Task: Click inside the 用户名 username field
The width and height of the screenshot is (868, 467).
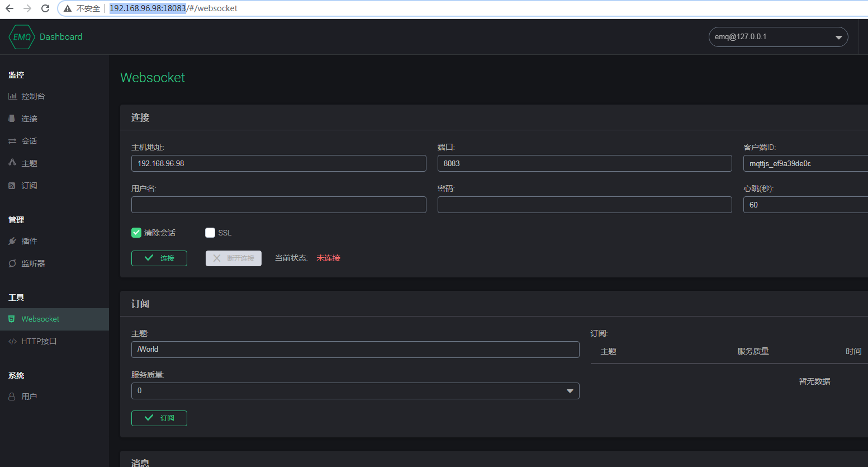Action: pos(278,204)
